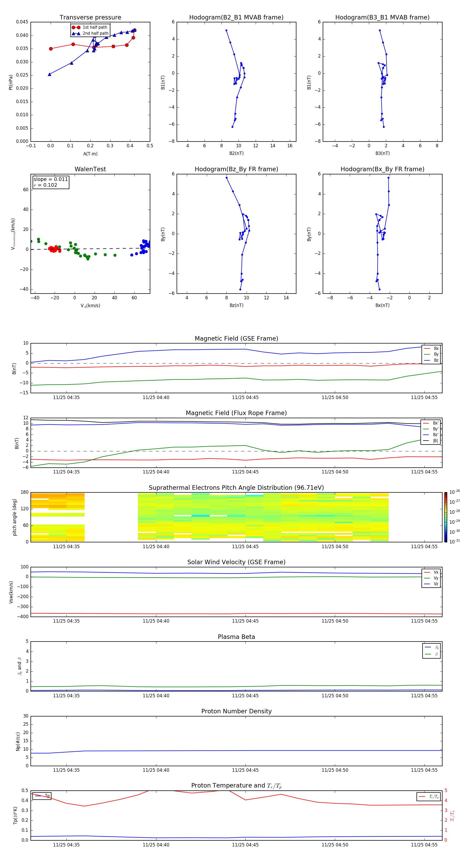Click the 'Magnetic Field (GSE Frame)' title
The height and width of the screenshot is (868, 473).
pos(236,339)
